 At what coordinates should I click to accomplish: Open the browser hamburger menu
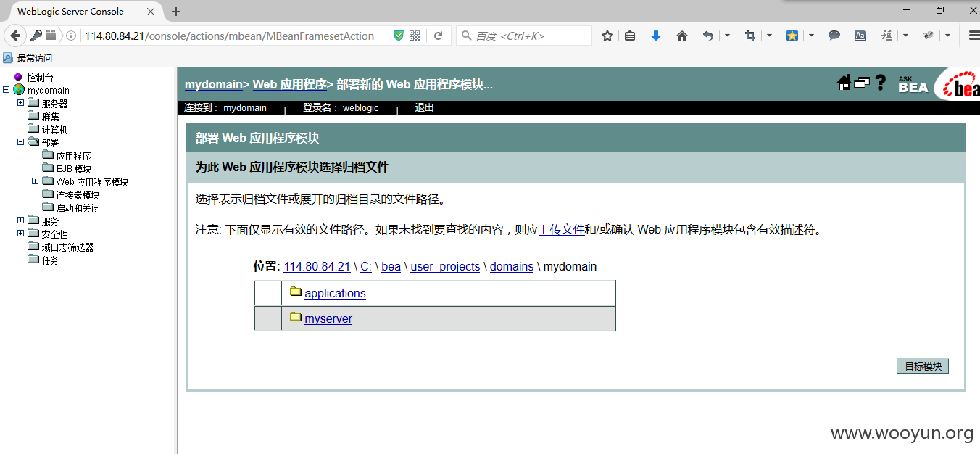[973, 36]
